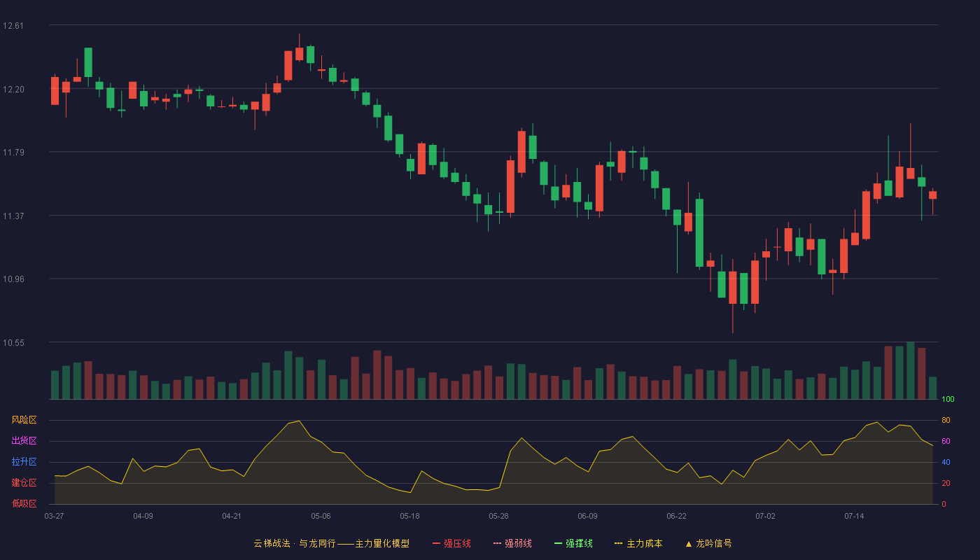Click the 出货区 zone label
The width and height of the screenshot is (980, 560).
pyautogui.click(x=24, y=441)
